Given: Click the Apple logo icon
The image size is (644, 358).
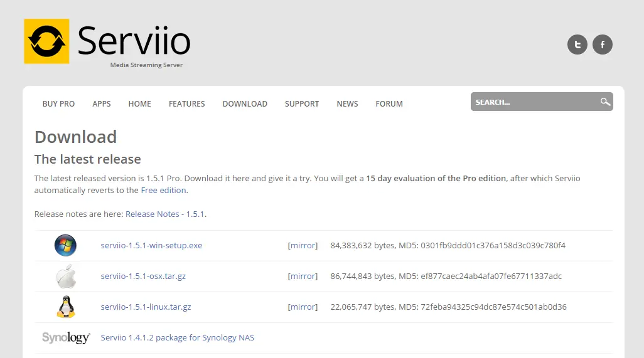Looking at the screenshot, I should tap(66, 276).
